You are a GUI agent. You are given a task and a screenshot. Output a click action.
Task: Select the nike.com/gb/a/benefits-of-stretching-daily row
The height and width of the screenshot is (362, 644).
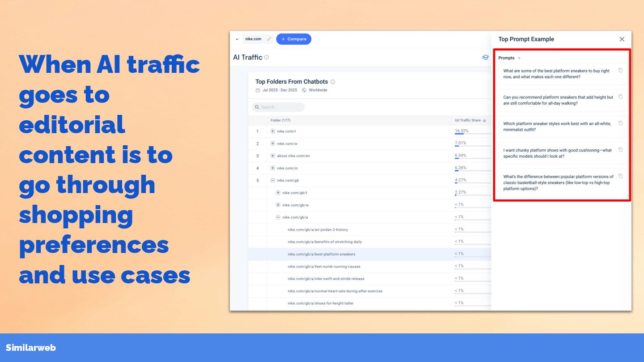coord(369,242)
